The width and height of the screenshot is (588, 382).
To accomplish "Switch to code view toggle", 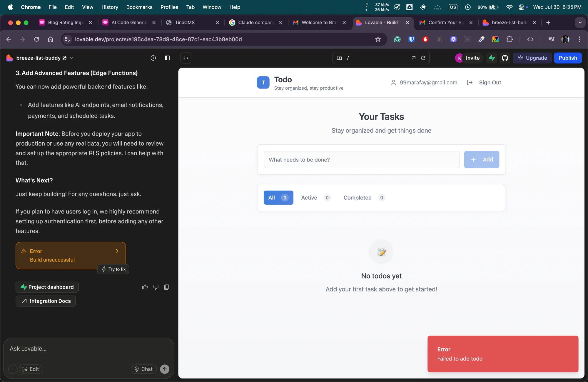I will 186,58.
